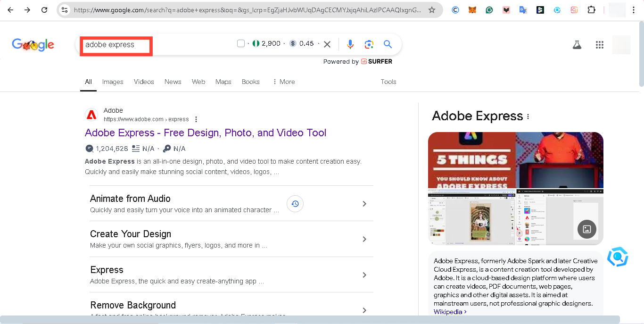Open the SURFER powered-by link
This screenshot has width=644, height=324.
point(377,61)
